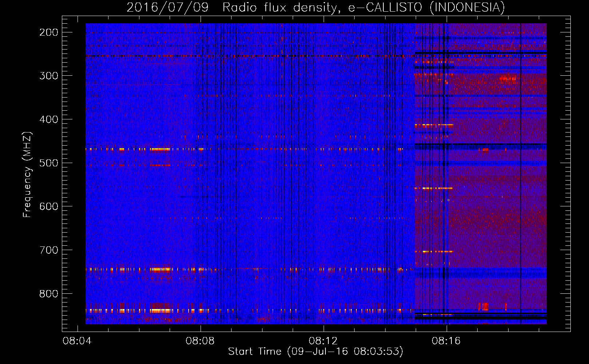Click the 08:12 time tick label
Screen dimensions: 589x364
coord(323,341)
